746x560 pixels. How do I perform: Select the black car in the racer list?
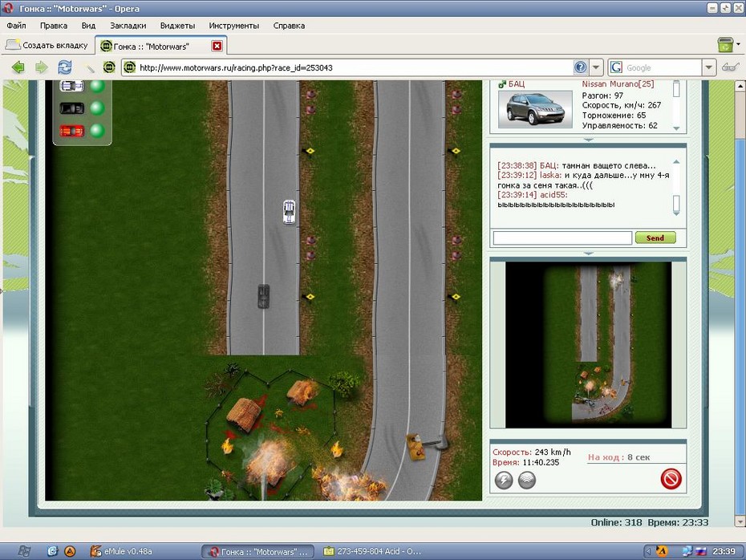[x=72, y=108]
